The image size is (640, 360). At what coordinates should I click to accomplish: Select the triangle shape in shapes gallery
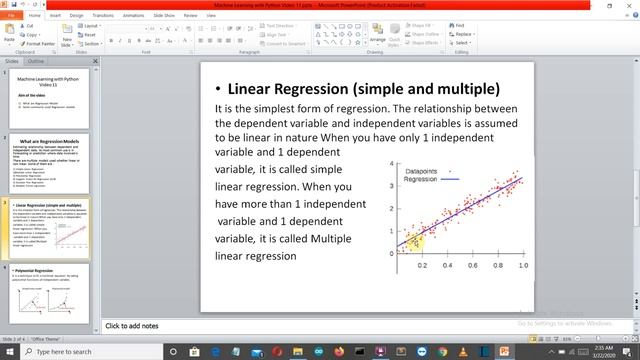tap(318, 34)
